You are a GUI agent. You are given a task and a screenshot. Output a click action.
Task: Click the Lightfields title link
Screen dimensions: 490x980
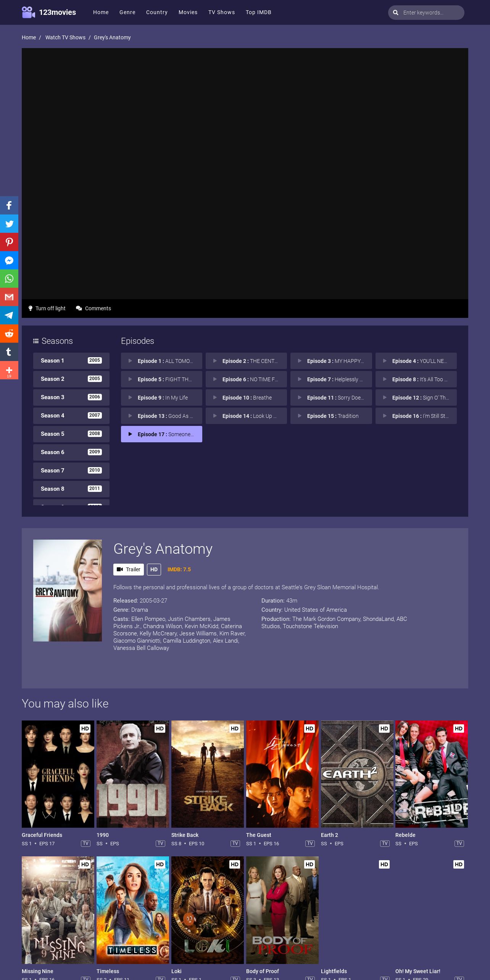click(x=334, y=971)
